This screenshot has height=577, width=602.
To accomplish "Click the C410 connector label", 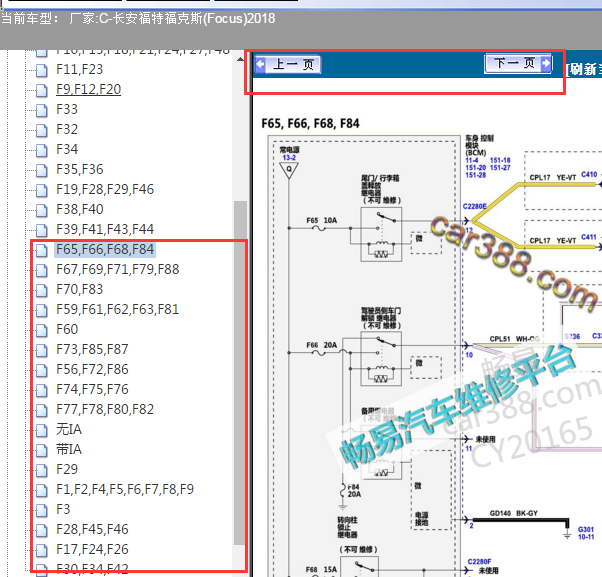I will click(x=589, y=175).
